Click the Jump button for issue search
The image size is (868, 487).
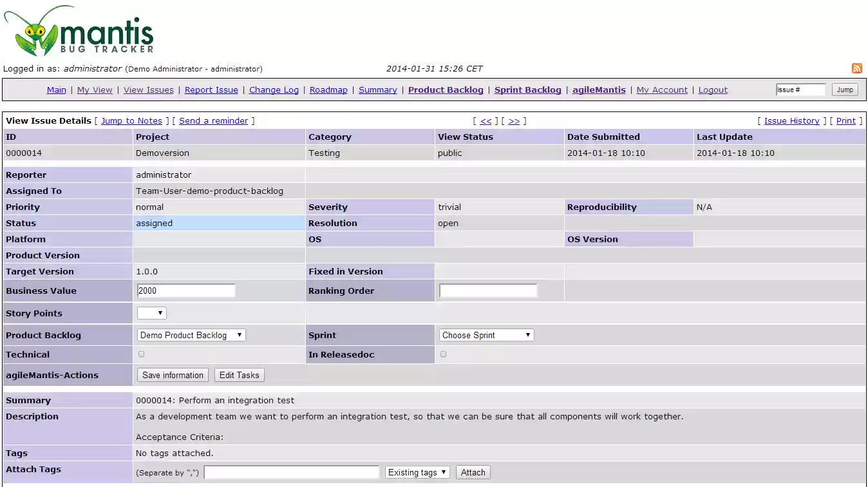coord(845,90)
